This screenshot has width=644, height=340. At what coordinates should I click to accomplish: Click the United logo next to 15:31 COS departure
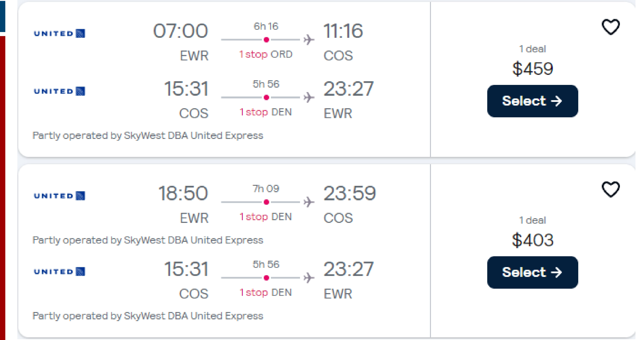59,92
